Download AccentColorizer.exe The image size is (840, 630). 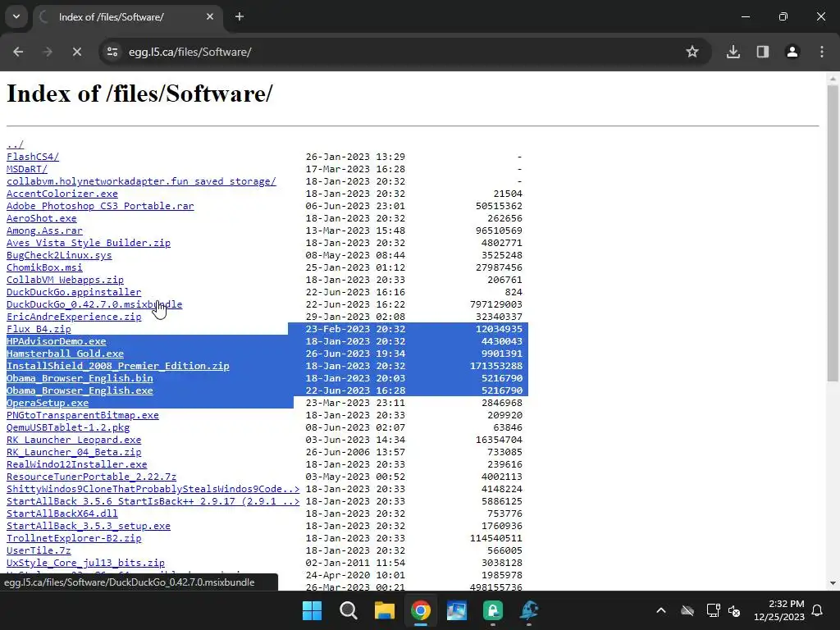62,194
